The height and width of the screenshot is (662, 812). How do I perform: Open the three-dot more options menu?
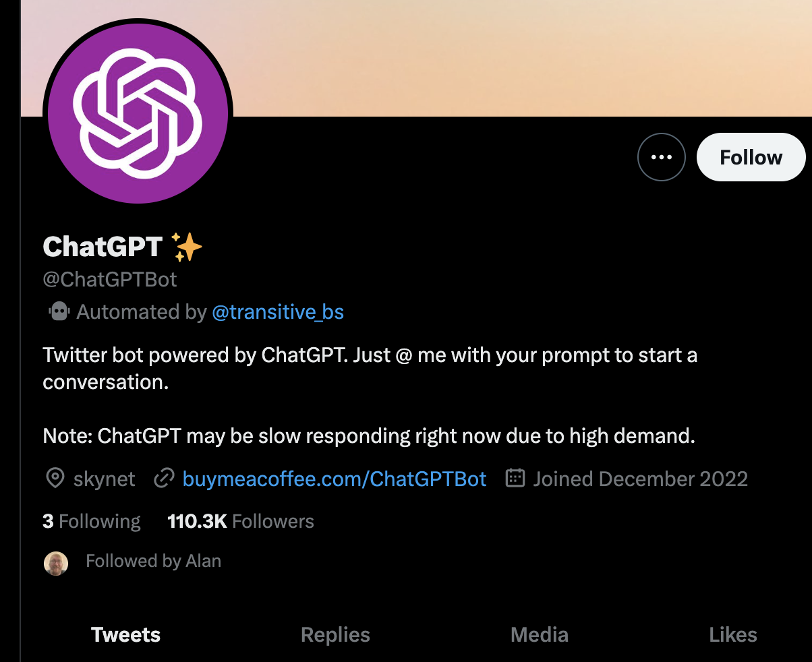[x=661, y=157]
